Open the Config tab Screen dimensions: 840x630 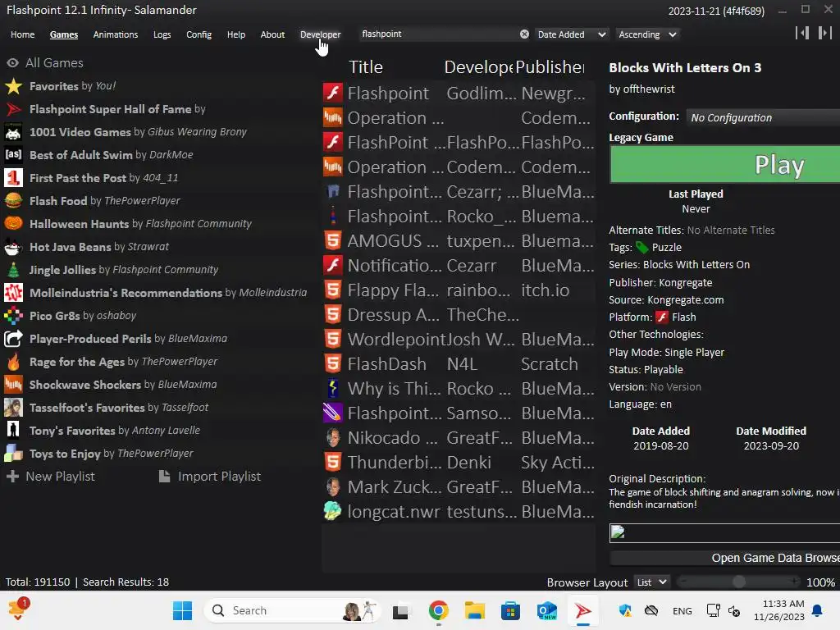(199, 34)
